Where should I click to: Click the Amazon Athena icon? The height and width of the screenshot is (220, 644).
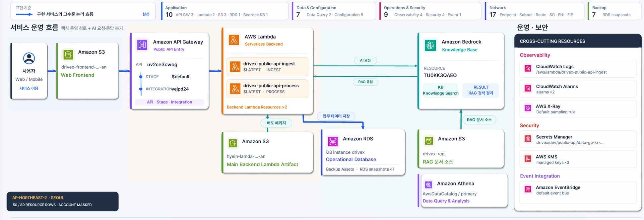[x=428, y=184]
